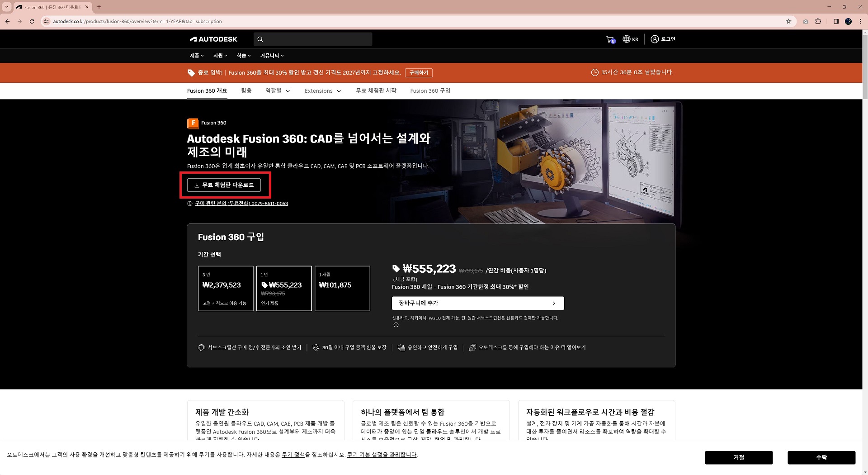Viewport: 868px width, 475px height.
Task: Go back in browser
Action: pos(7,21)
